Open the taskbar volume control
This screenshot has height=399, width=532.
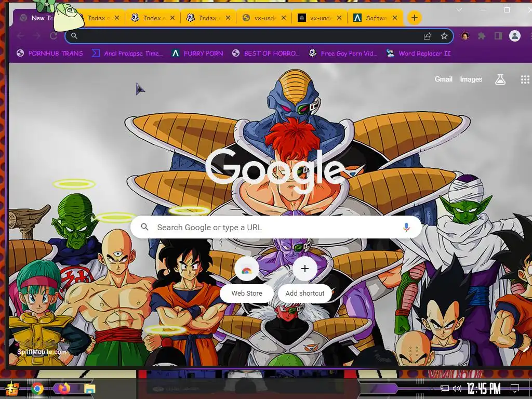pyautogui.click(x=457, y=389)
